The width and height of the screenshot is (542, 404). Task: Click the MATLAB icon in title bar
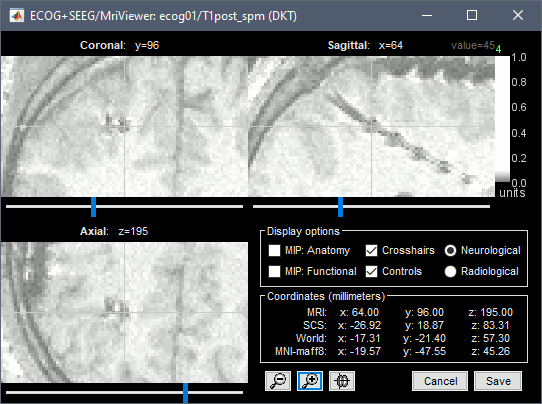point(16,16)
